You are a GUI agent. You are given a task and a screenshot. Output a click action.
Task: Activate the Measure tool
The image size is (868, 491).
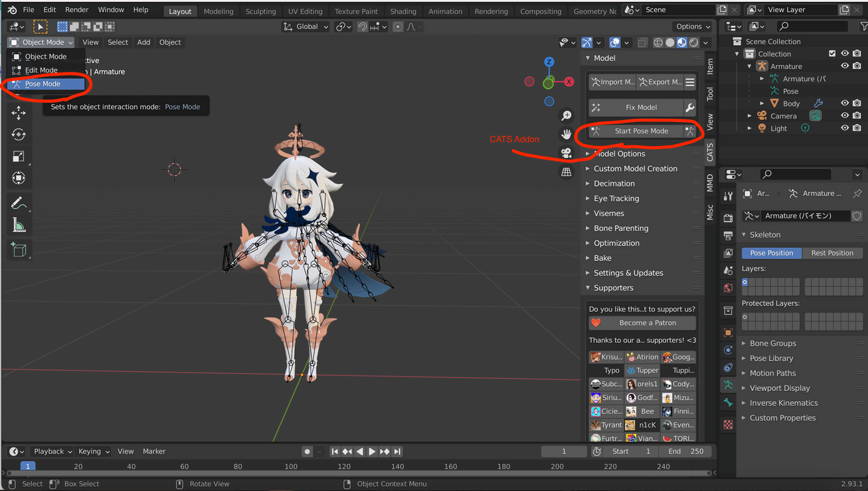pos(18,224)
